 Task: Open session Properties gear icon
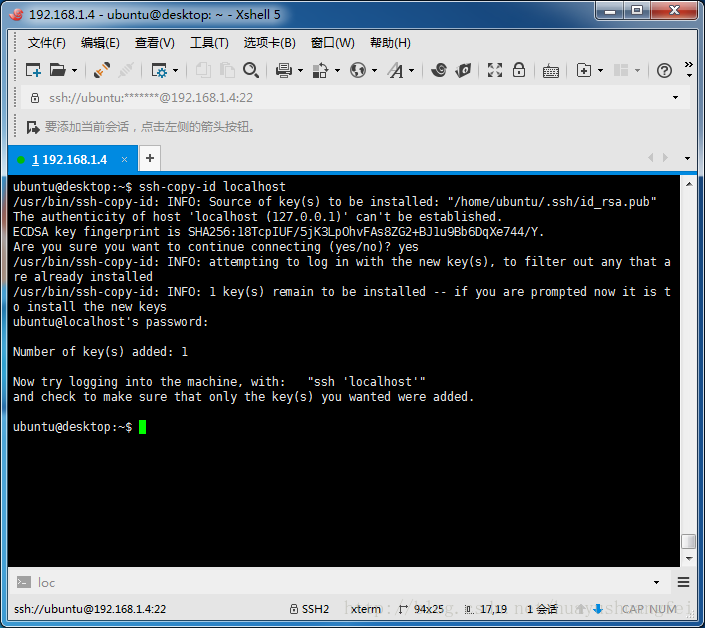[x=159, y=70]
